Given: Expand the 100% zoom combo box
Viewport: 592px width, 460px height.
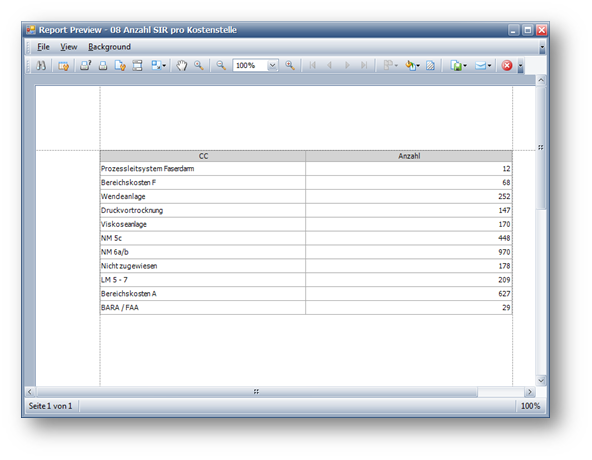Looking at the screenshot, I should [273, 66].
